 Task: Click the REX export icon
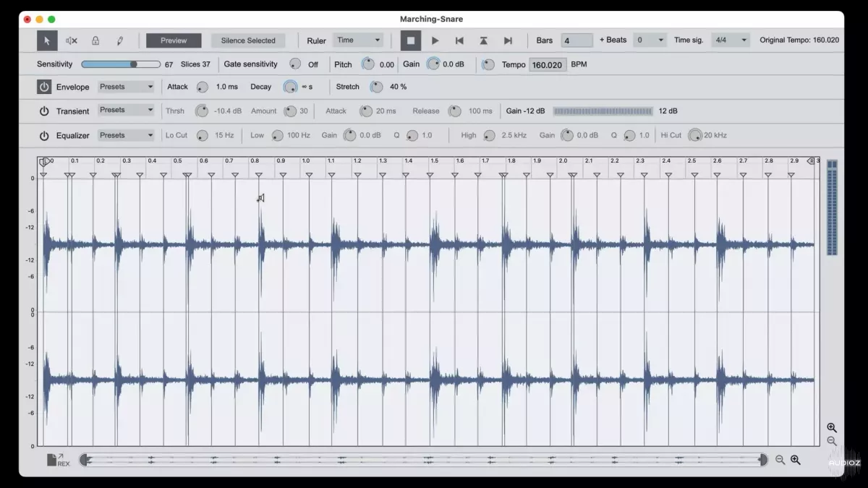pyautogui.click(x=58, y=460)
